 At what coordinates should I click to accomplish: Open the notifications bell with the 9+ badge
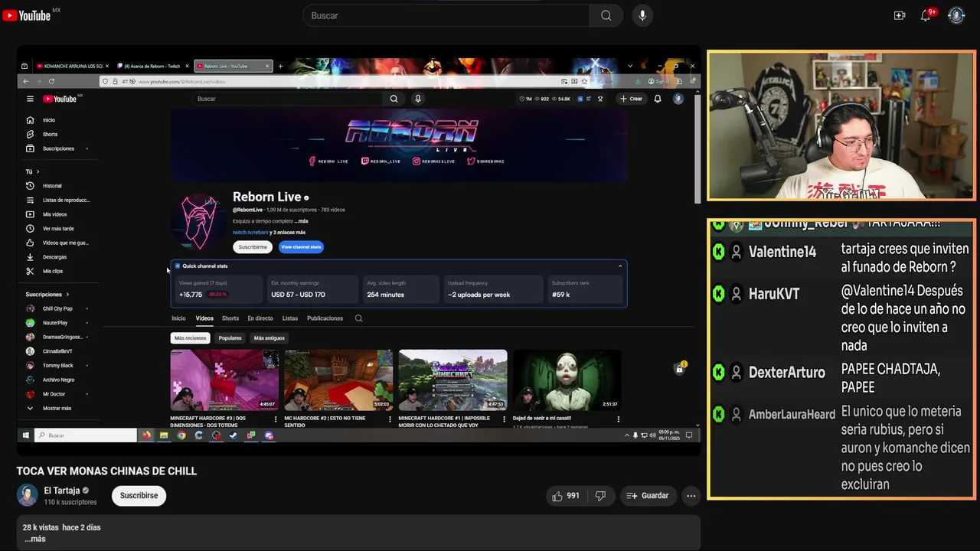pos(926,15)
